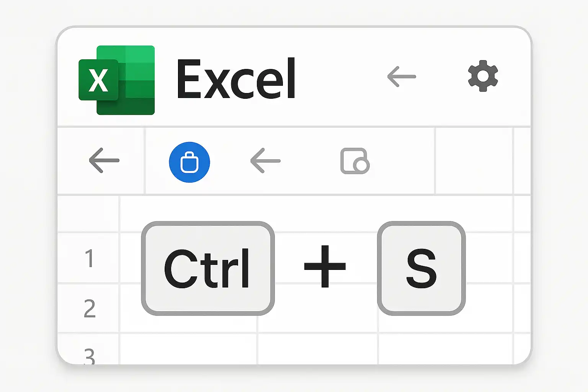Select the leftmost back arrow in the toolbar row
The image size is (588, 392).
click(104, 160)
